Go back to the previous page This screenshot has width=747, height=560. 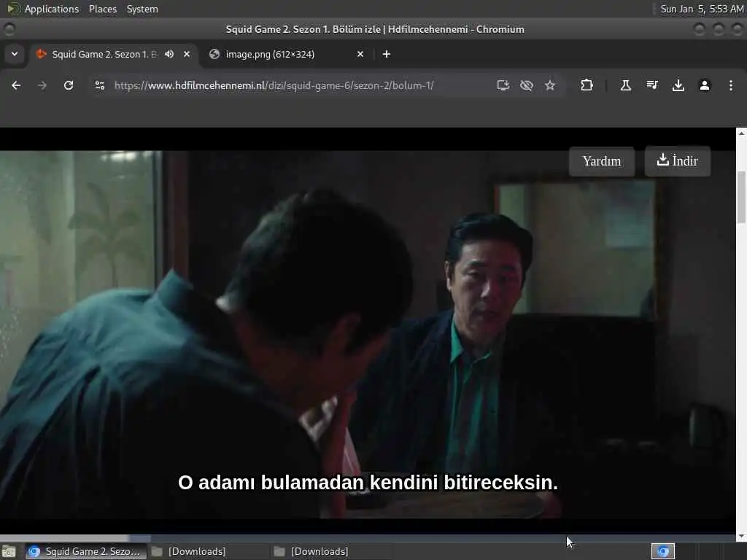[16, 85]
